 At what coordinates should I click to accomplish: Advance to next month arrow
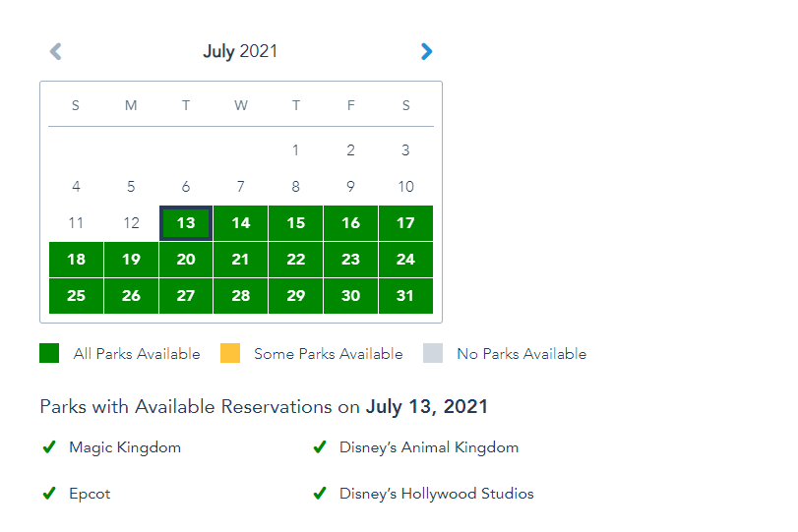tap(426, 51)
